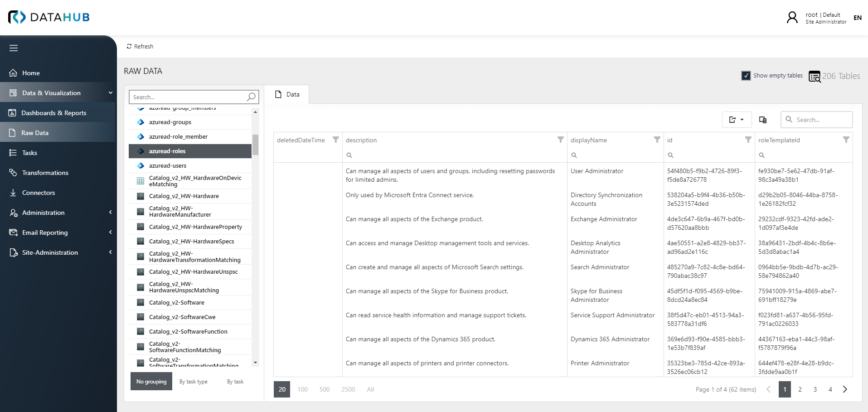This screenshot has height=412, width=868.
Task: Open the export menu icon
Action: (x=733, y=120)
